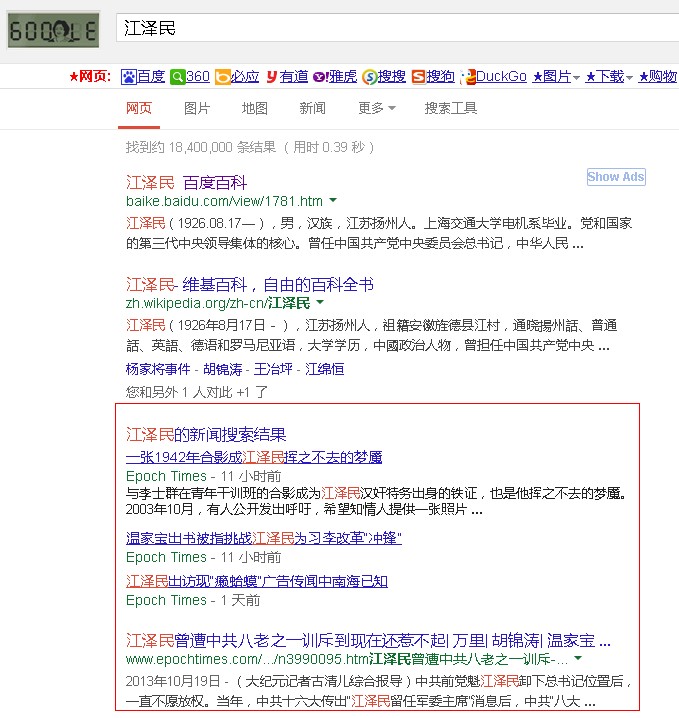Open the 江绵恒 sitelink
The image size is (679, 718).
coord(325,369)
